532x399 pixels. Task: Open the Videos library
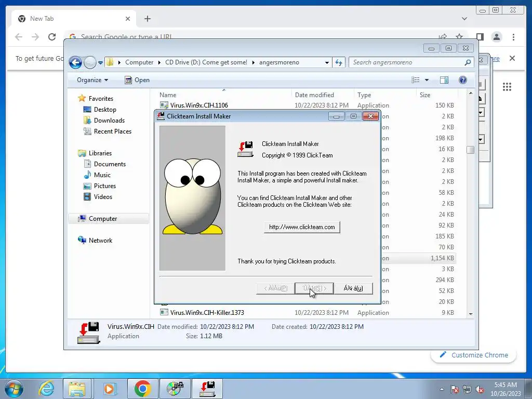click(103, 197)
